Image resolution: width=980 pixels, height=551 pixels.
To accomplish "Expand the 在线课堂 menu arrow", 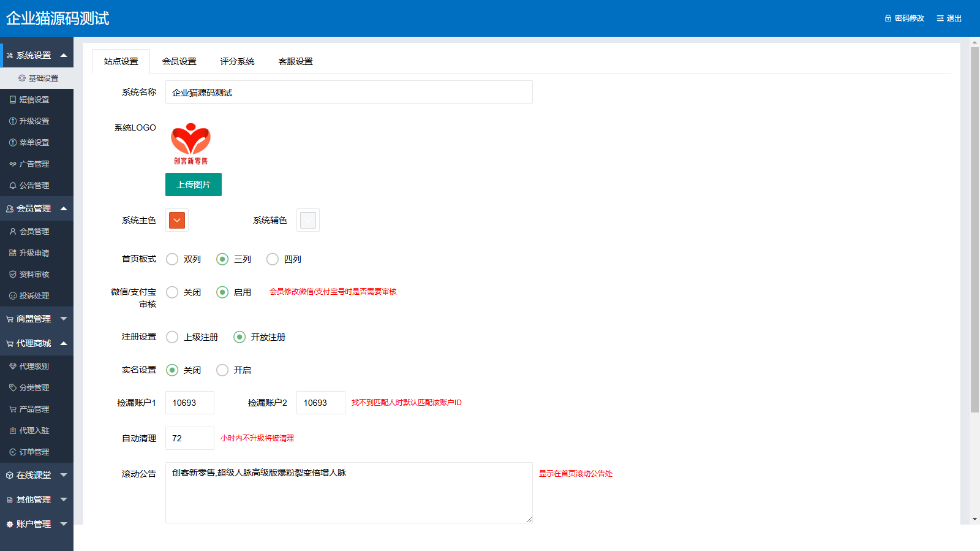I will tap(63, 475).
